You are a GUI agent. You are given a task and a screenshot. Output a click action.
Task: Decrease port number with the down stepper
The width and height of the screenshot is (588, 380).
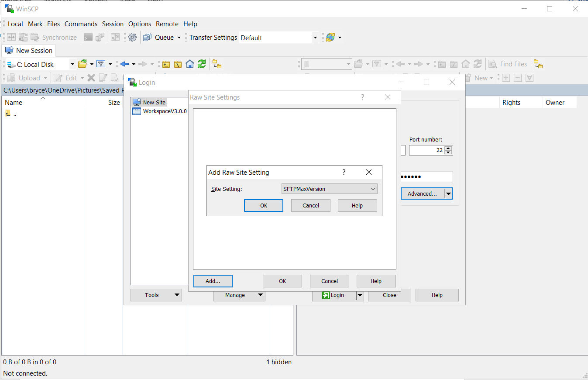[448, 152]
